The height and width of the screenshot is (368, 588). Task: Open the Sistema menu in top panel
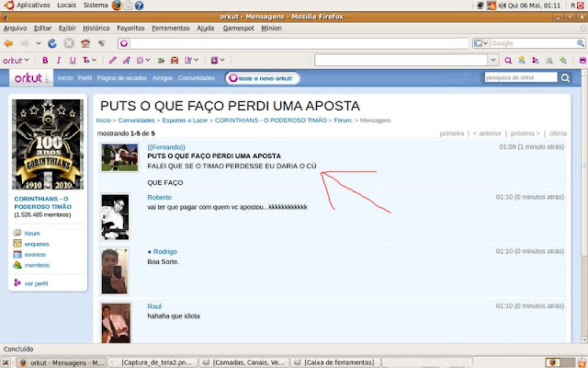tap(96, 6)
